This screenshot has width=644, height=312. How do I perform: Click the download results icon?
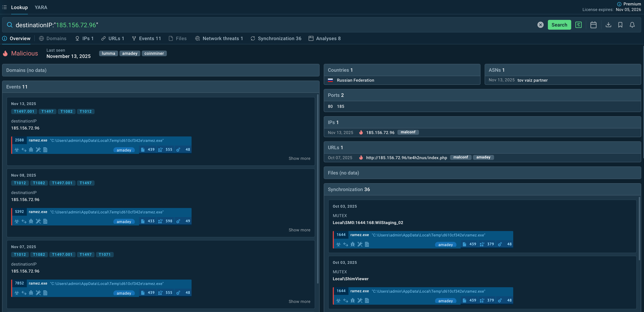608,25
